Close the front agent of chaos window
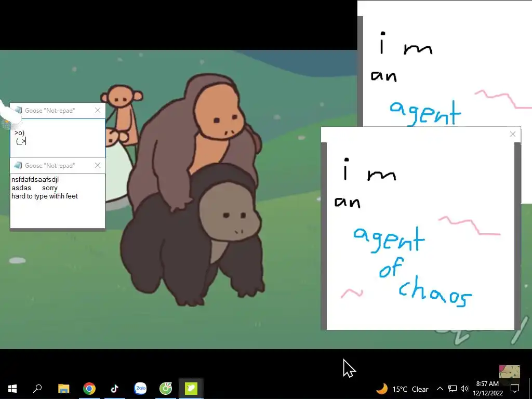Image resolution: width=532 pixels, height=399 pixels. pos(513,134)
